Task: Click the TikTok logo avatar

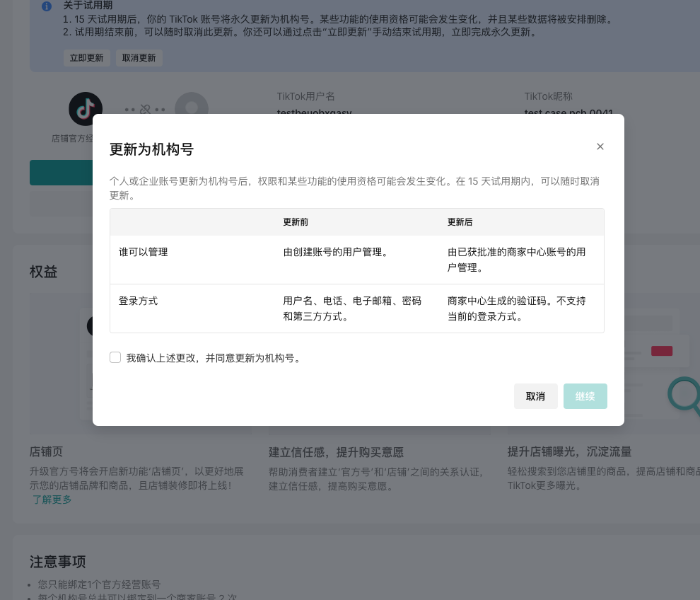Action: click(86, 109)
